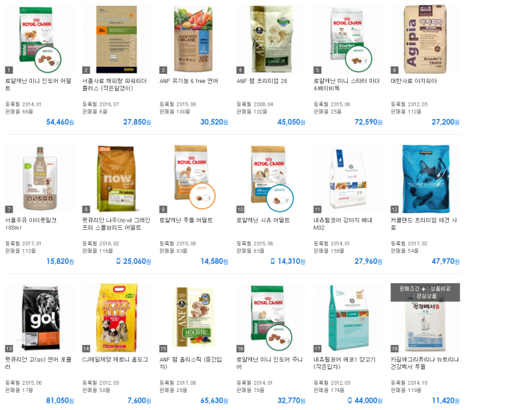This screenshot has width=532, height=410.
Task: Click the blue kibble badge on Royal Canin Shih Tzu
Action: point(279,198)
